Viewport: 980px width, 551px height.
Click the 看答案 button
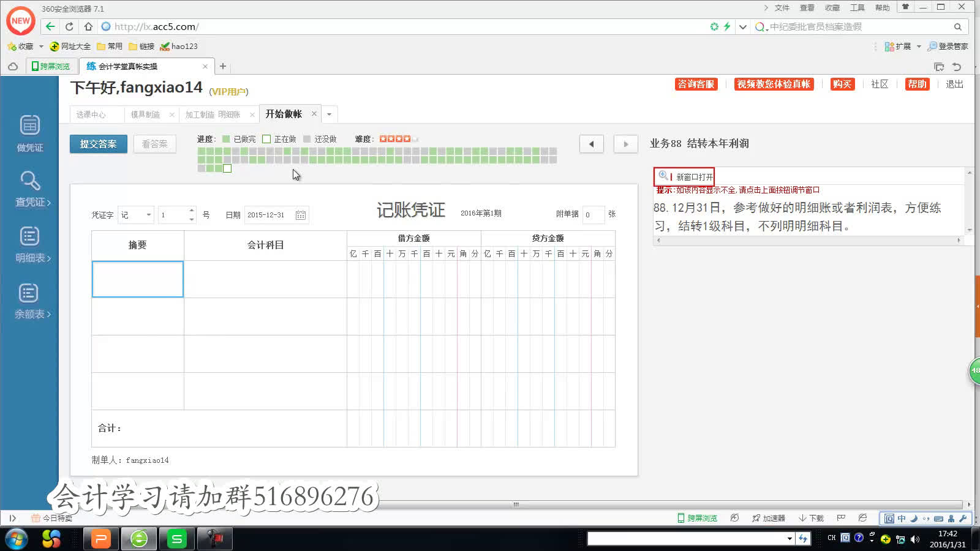[x=154, y=144]
